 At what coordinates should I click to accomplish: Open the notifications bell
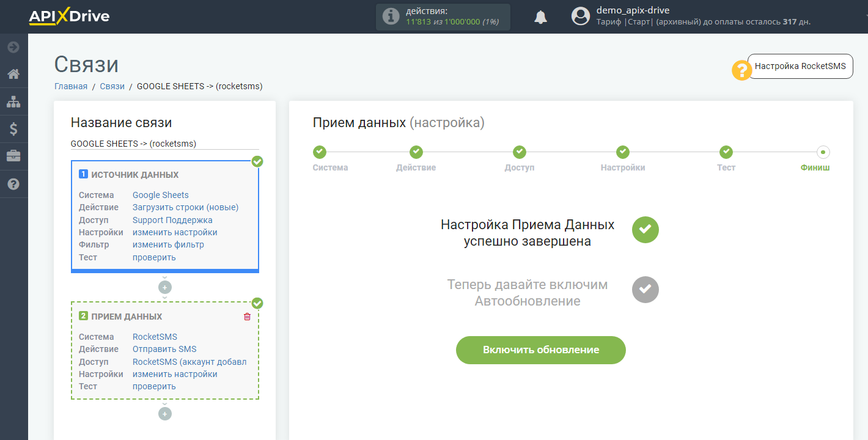pos(540,17)
